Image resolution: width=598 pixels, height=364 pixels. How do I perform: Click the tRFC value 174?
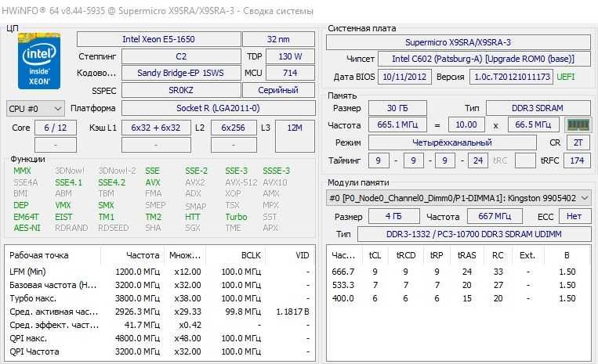click(577, 160)
